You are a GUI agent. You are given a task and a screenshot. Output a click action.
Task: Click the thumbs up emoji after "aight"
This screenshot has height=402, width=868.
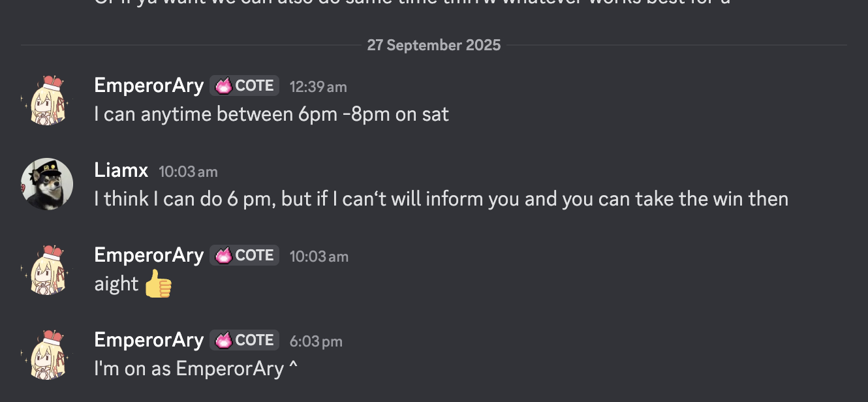(x=158, y=285)
